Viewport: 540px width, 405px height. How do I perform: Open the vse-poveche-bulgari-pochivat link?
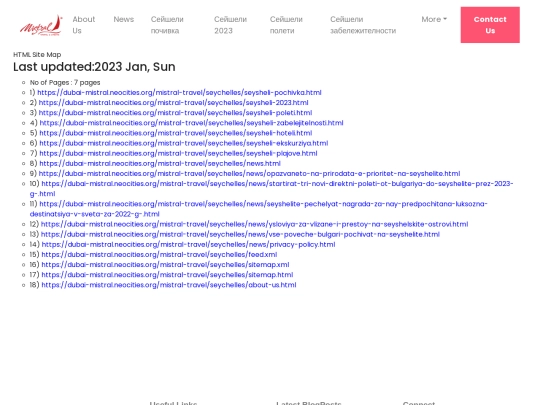240,234
